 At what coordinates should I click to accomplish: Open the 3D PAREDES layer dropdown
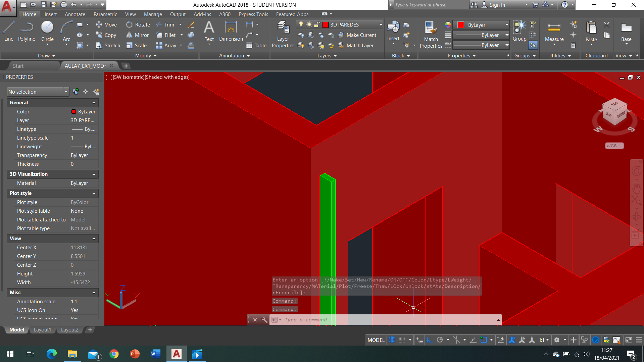pyautogui.click(x=381, y=25)
